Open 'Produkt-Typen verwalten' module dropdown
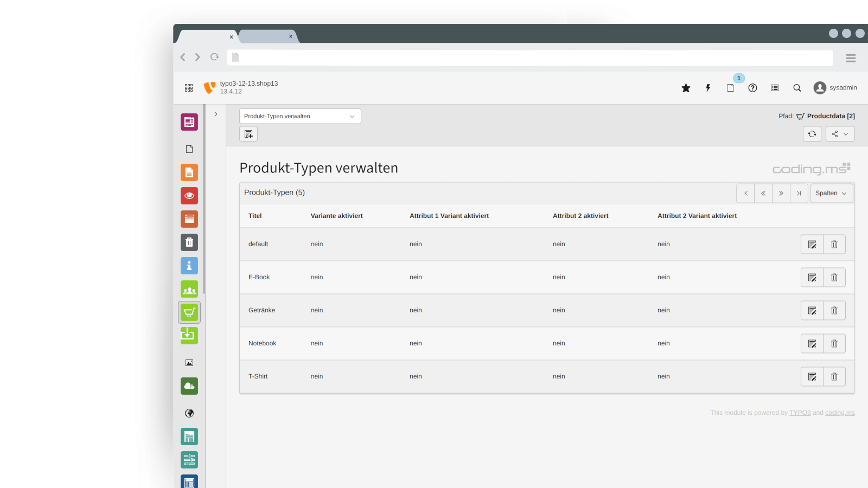868x488 pixels. pos(300,116)
